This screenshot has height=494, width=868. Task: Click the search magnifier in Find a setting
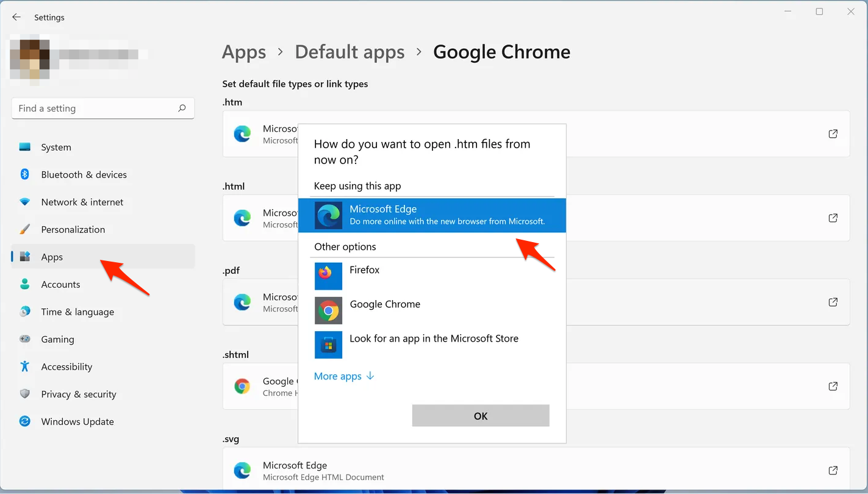tap(182, 108)
